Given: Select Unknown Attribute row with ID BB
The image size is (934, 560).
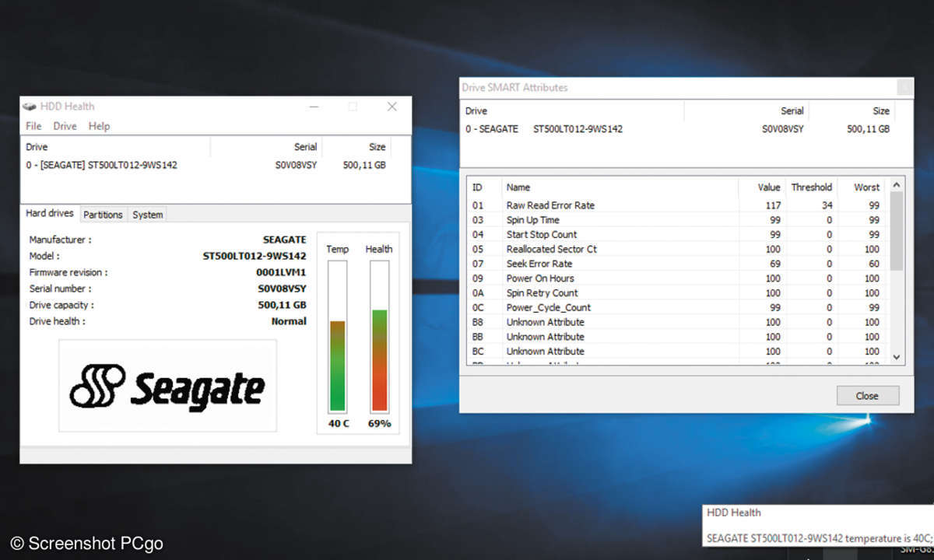Looking at the screenshot, I should click(677, 337).
